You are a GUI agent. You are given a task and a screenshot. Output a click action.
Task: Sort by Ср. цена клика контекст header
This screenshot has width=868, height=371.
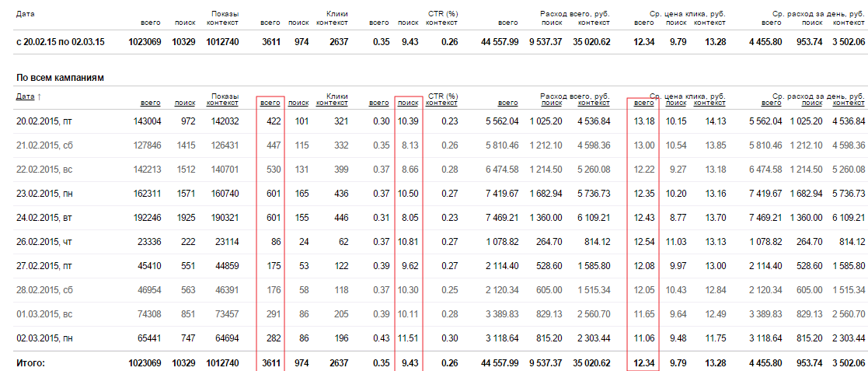(x=709, y=103)
